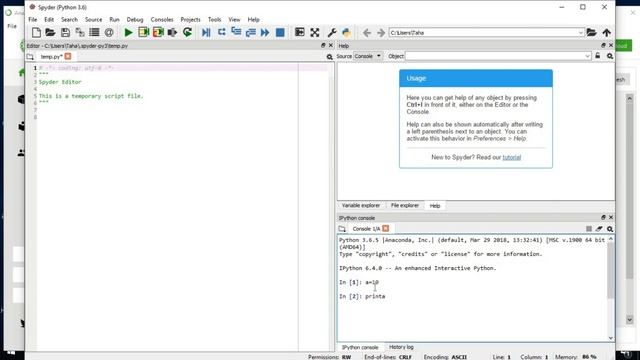Open the Edit menu
Image resolution: width=640 pixels, height=360 pixels.
click(x=49, y=20)
